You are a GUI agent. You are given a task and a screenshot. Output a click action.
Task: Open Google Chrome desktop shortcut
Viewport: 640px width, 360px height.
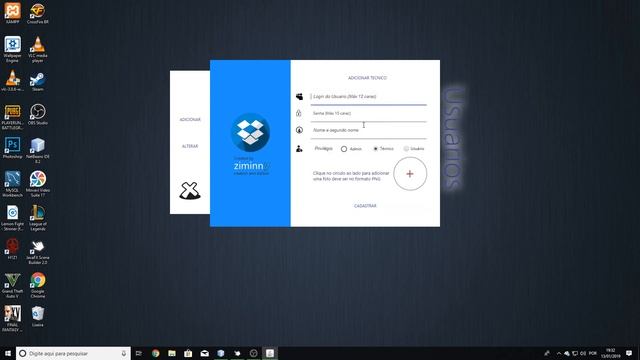click(38, 285)
